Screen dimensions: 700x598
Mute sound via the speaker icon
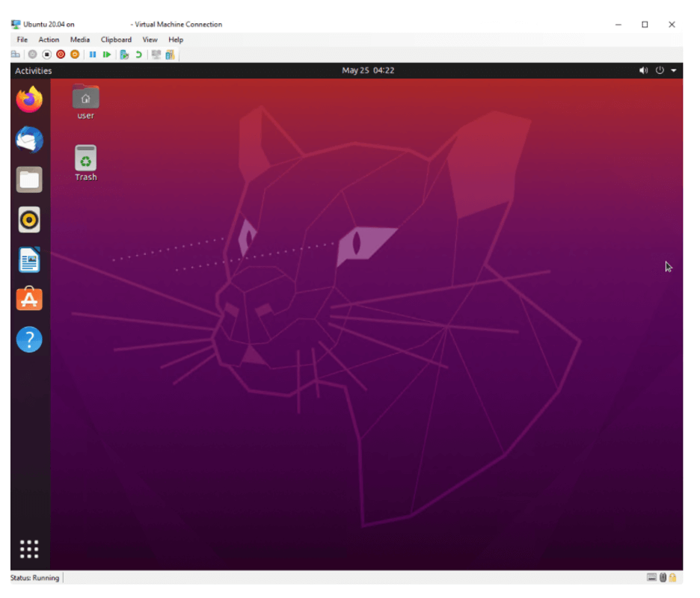(x=643, y=70)
